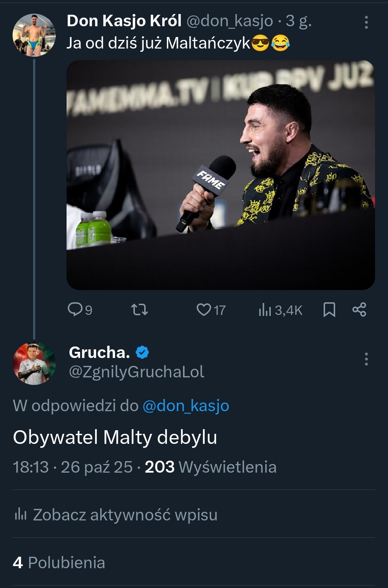Open the Don Kasjo Król display name

[124, 21]
